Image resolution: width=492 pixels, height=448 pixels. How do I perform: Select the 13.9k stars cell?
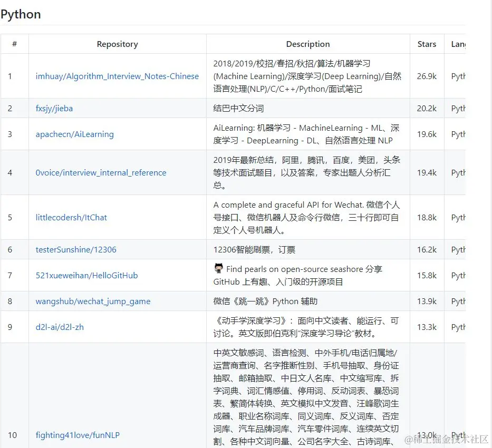(427, 301)
